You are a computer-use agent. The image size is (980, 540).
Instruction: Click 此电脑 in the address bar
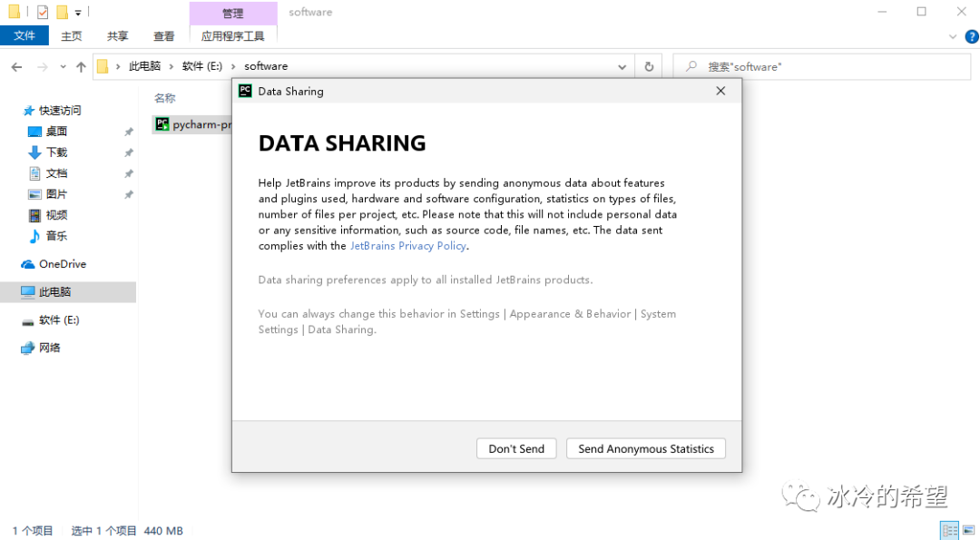pyautogui.click(x=144, y=66)
